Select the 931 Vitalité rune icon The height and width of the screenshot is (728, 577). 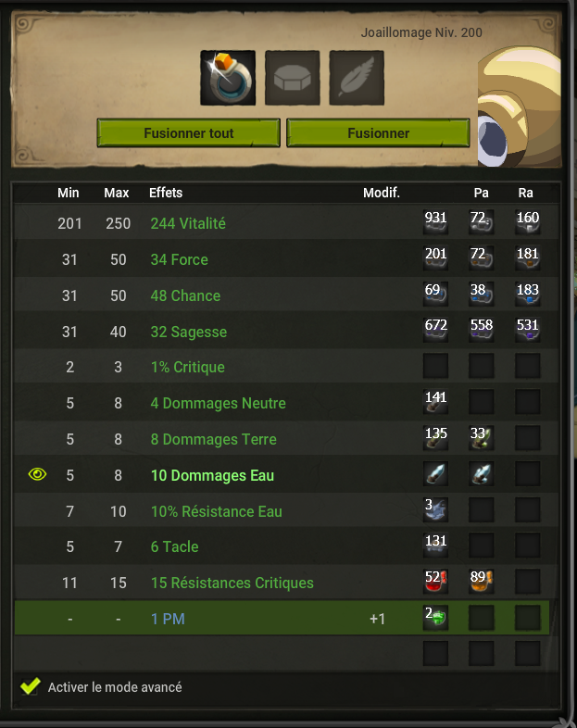pyautogui.click(x=435, y=222)
